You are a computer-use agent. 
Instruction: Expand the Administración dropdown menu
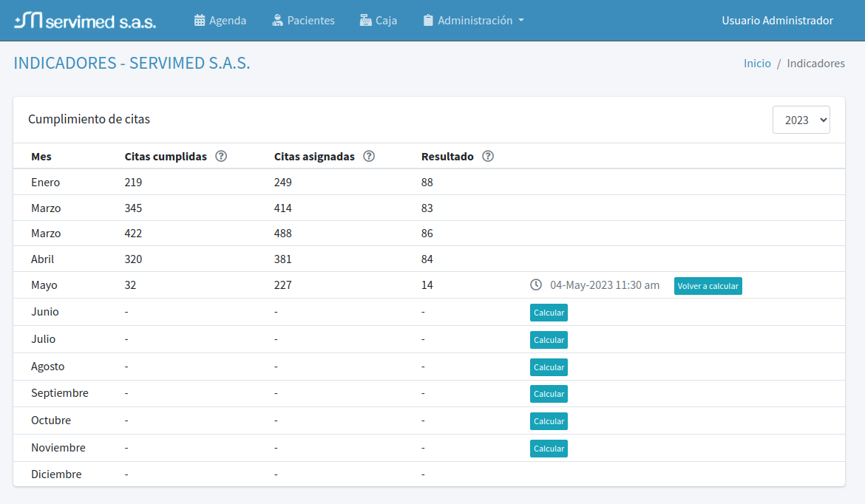(x=473, y=21)
